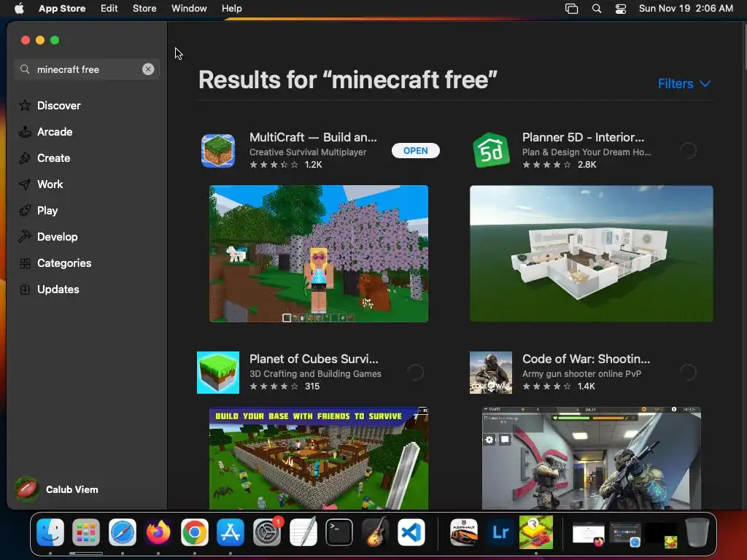Open the Apple menu
This screenshot has height=560, width=747.
pos(19,8)
